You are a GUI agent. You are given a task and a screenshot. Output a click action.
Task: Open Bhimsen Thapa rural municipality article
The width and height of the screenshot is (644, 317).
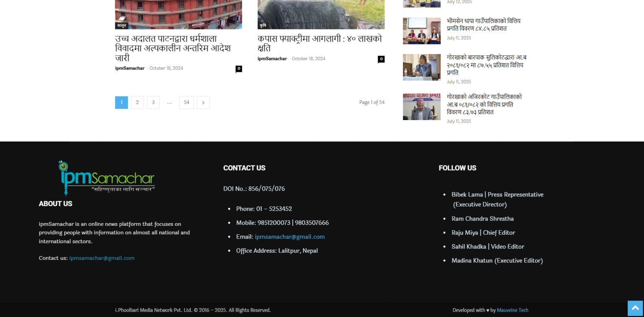click(483, 25)
